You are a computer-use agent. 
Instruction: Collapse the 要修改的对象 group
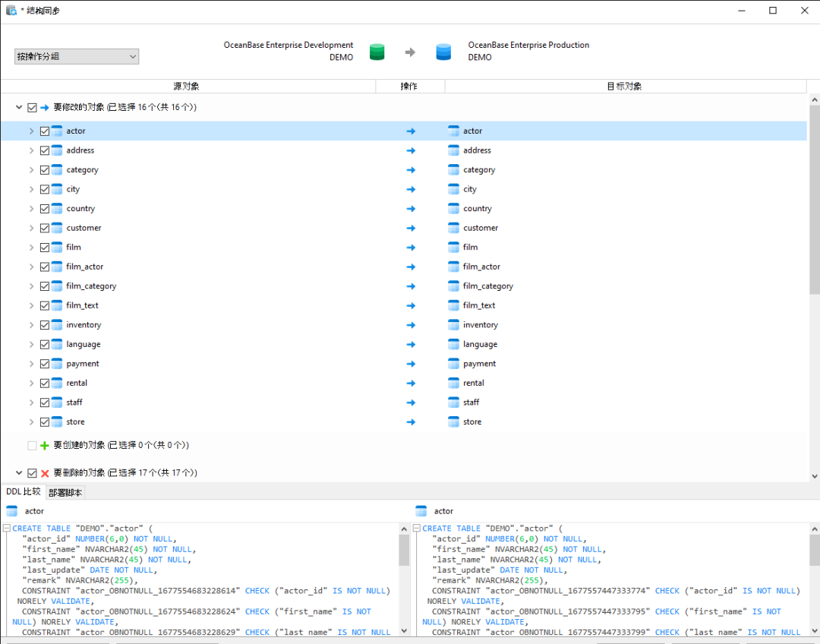click(x=19, y=107)
